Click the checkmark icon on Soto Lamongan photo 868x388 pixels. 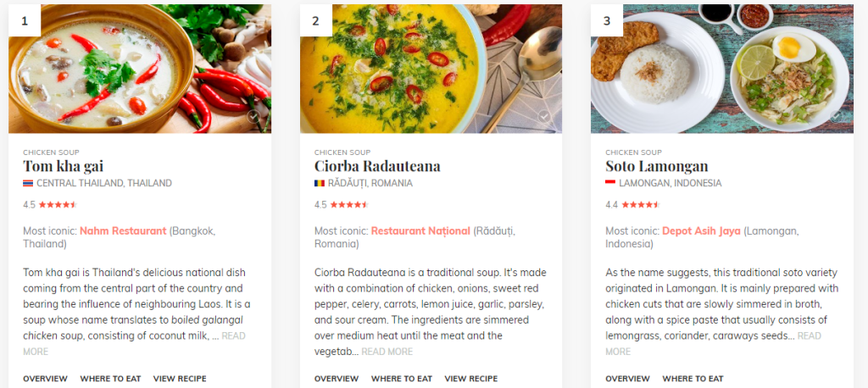[x=836, y=117]
